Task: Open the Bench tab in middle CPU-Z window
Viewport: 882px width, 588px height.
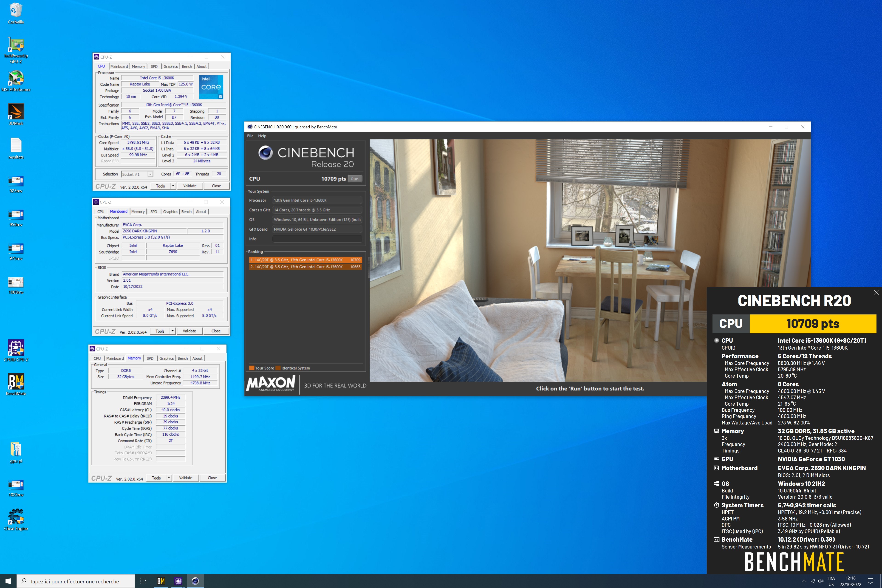Action: tap(186, 212)
